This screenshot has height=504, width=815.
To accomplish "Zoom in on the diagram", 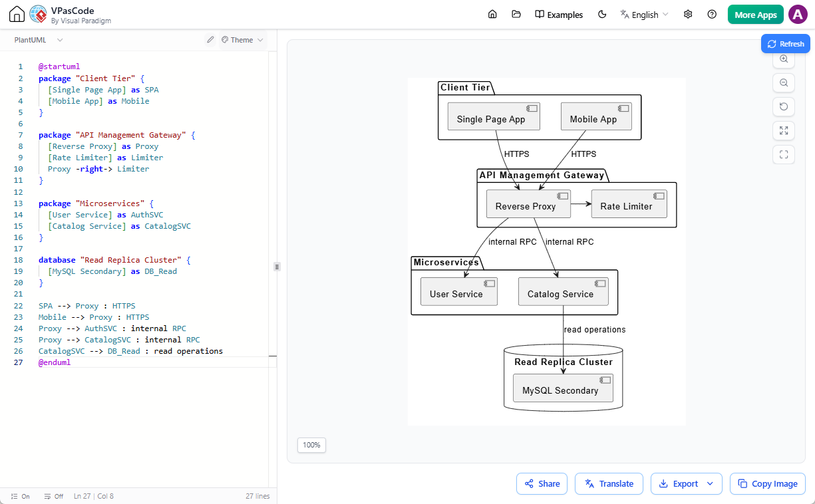I will click(784, 59).
